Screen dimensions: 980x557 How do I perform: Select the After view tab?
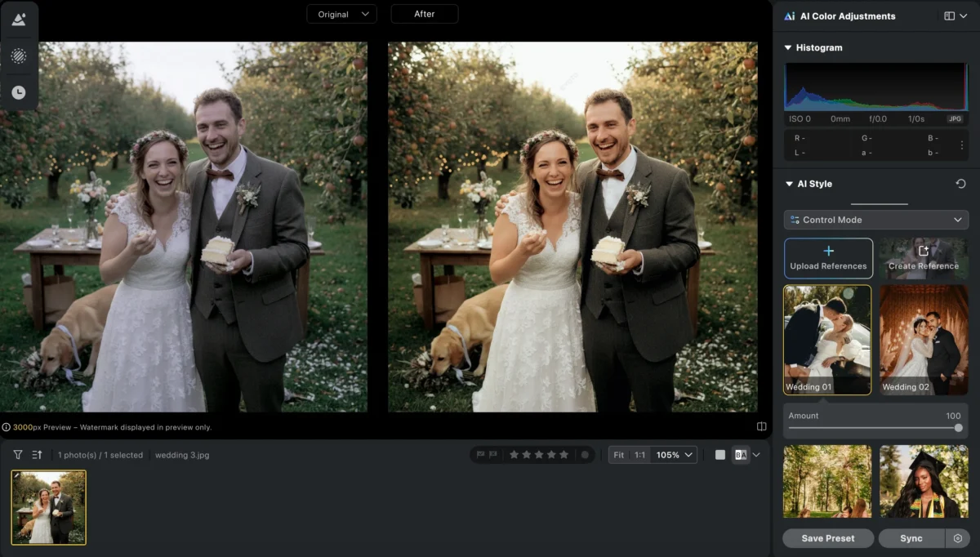[x=424, y=13]
